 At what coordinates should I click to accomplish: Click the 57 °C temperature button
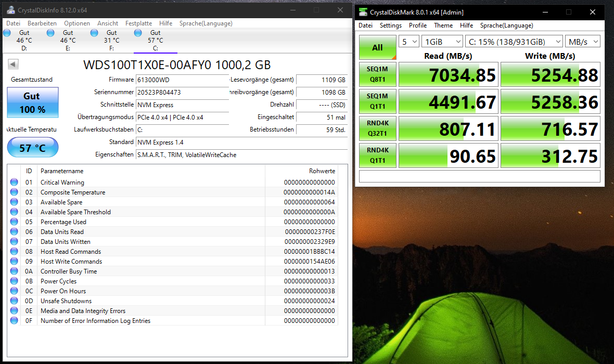33,148
